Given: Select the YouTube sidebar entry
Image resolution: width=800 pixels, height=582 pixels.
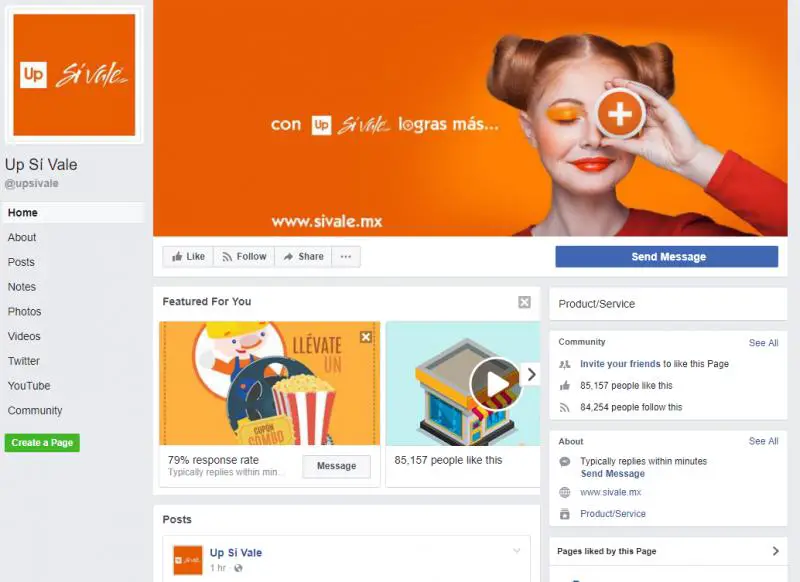Looking at the screenshot, I should 29,386.
